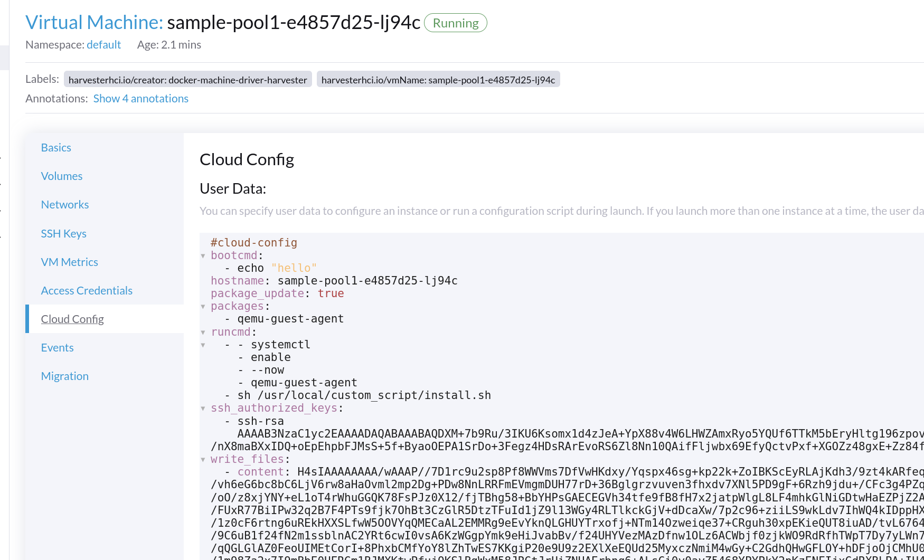924x560 pixels.
Task: Select the harvesterhci.io/creator label chip
Action: tap(187, 79)
